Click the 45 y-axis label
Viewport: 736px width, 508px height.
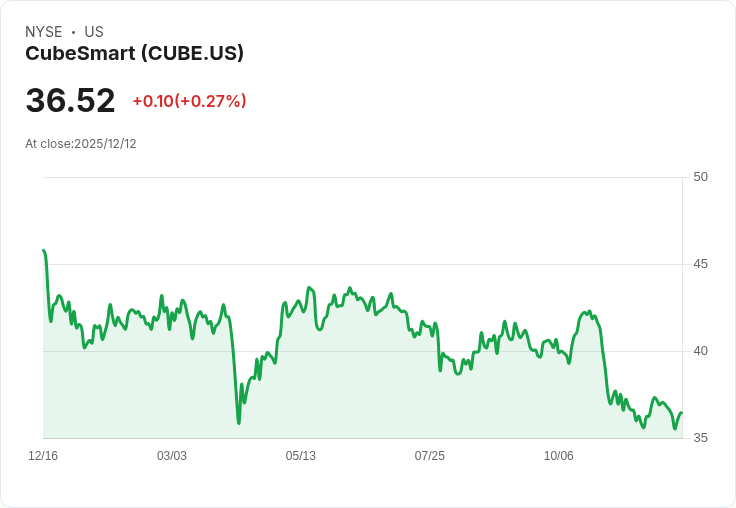(700, 264)
